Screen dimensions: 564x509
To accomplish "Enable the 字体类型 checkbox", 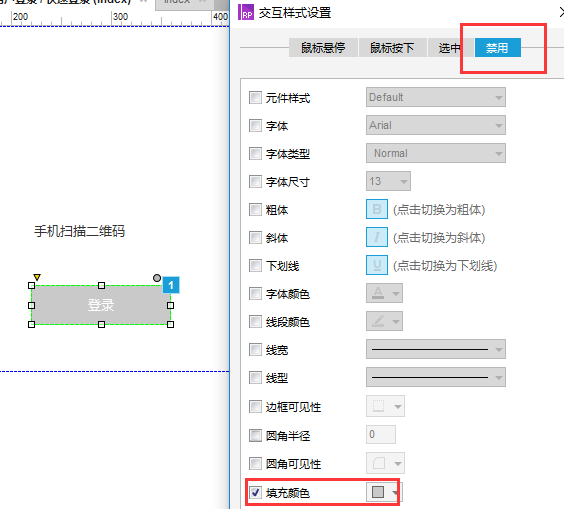I will [x=255, y=154].
